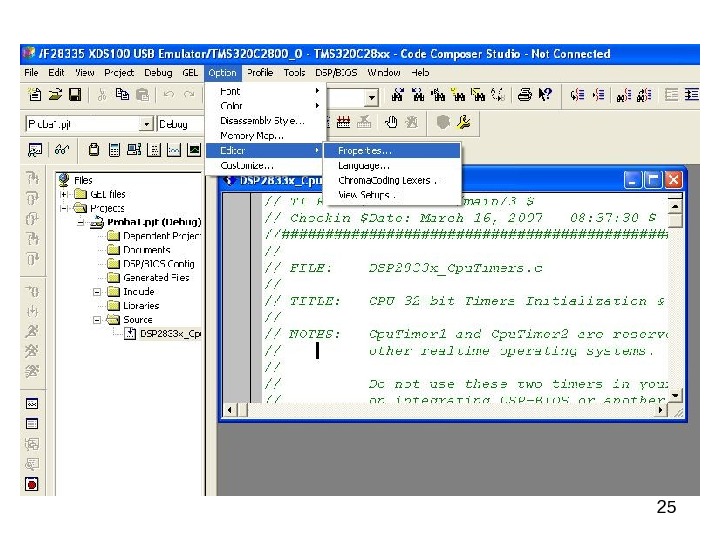Open the Window menu

pyautogui.click(x=384, y=73)
